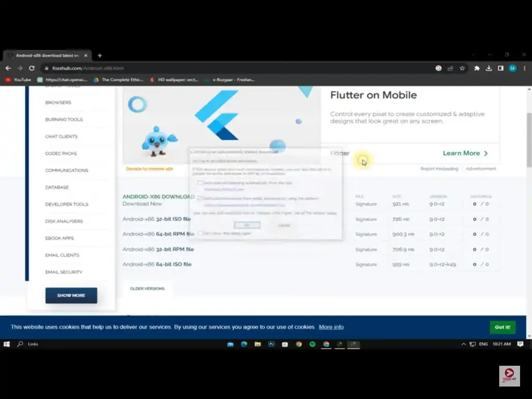Open Microsoft Edge from taskbar
532x399 pixels.
244,344
